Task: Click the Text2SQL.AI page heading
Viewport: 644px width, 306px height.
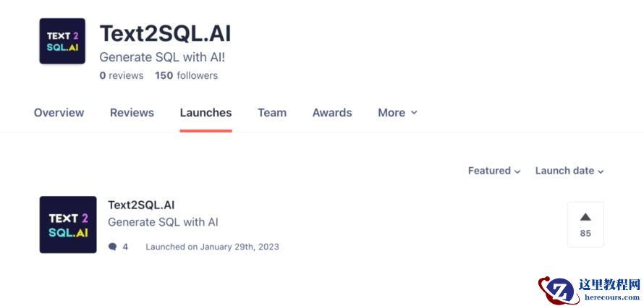Action: pyautogui.click(x=165, y=33)
